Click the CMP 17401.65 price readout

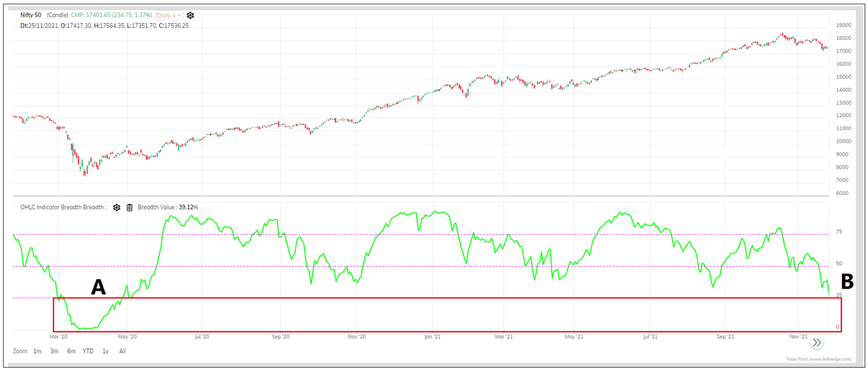coord(111,15)
